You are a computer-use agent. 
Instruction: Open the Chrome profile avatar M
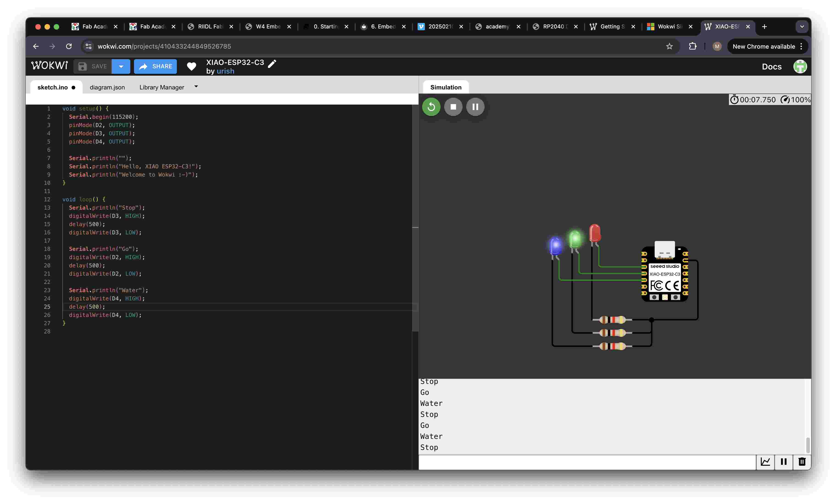pyautogui.click(x=717, y=47)
